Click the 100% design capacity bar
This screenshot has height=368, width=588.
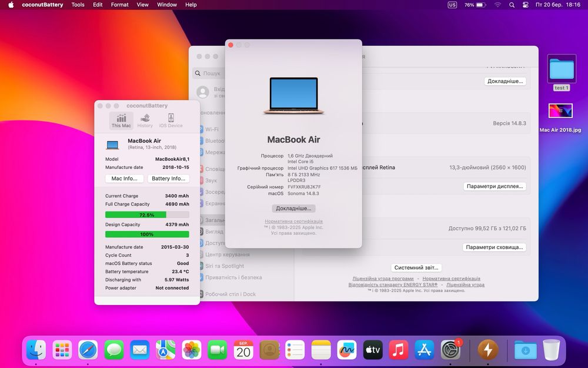click(x=147, y=234)
